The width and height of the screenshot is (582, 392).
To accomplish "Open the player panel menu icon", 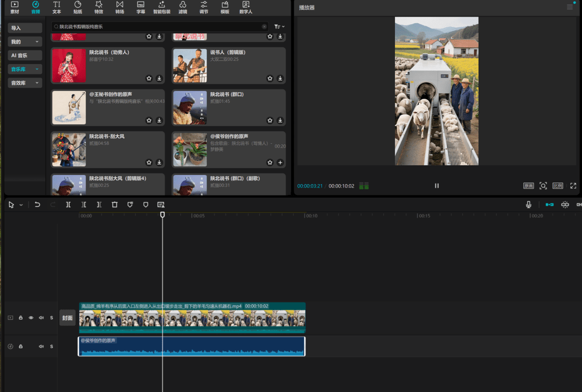I will pos(570,7).
